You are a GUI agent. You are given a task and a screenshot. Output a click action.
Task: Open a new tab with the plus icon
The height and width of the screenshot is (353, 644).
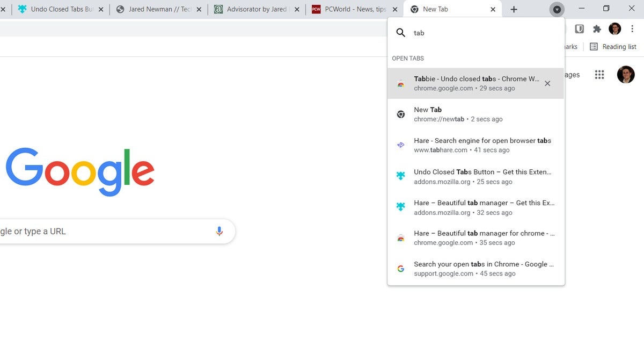[514, 9]
